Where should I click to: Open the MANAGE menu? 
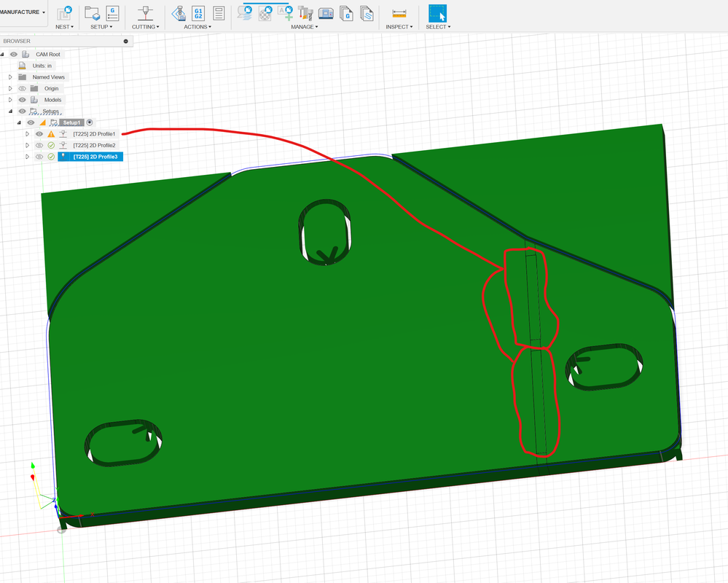point(305,27)
